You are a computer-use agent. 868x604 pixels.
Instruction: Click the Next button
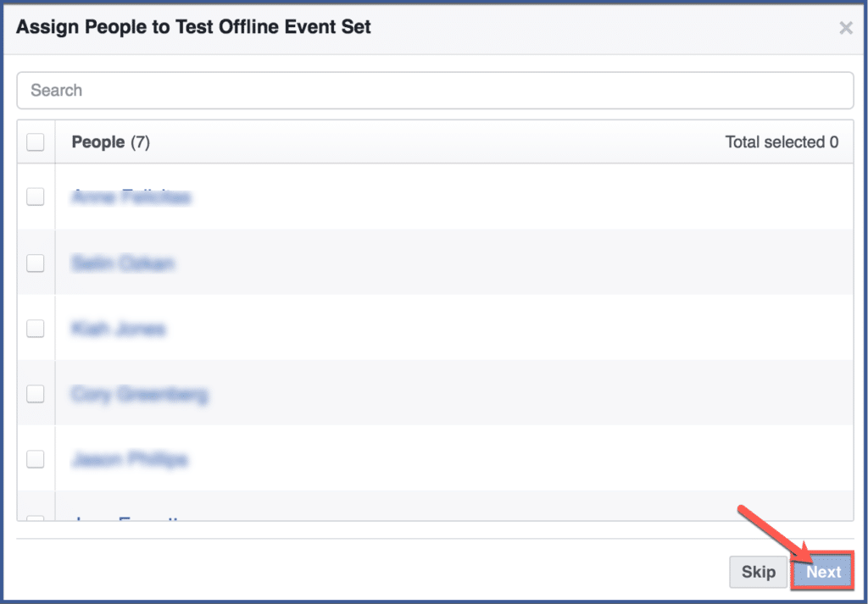pyautogui.click(x=821, y=572)
